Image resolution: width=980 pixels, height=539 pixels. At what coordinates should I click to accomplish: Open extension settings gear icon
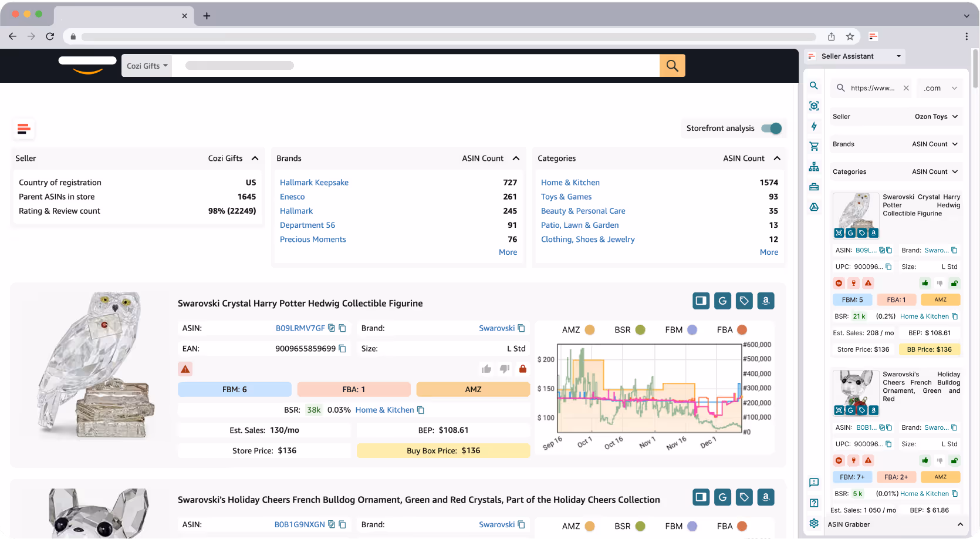pyautogui.click(x=813, y=523)
